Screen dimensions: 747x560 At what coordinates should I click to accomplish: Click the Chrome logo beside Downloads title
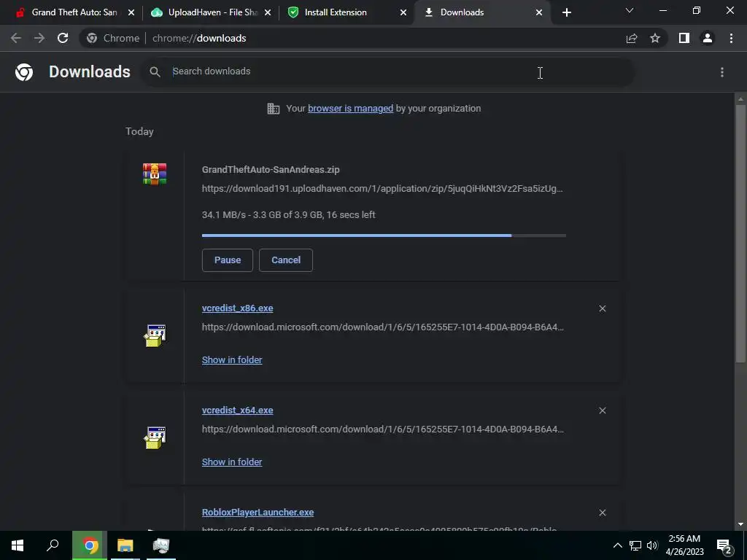[x=24, y=72]
